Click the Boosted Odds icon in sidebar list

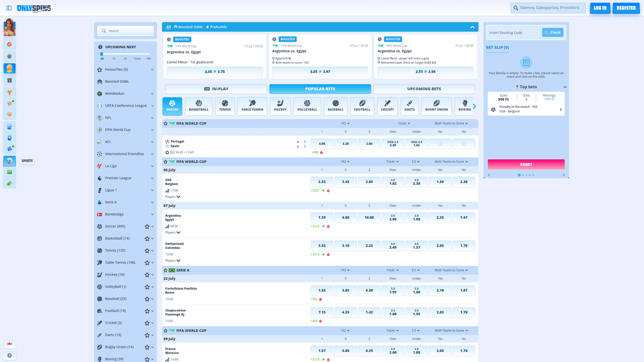[100, 82]
